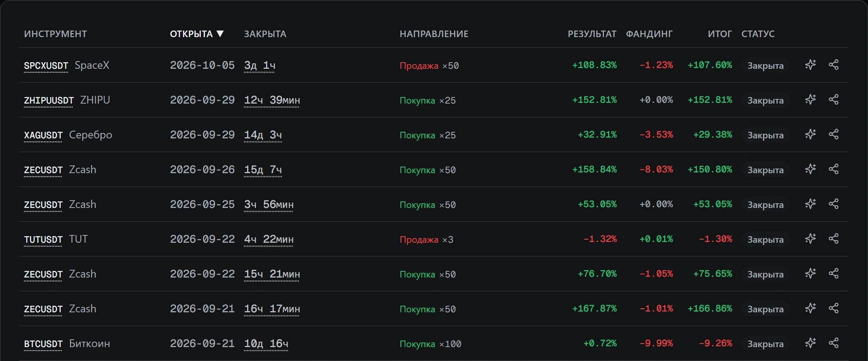This screenshot has width=868, height=361.
Task: Click the duration 10д 16ч
Action: 266,344
